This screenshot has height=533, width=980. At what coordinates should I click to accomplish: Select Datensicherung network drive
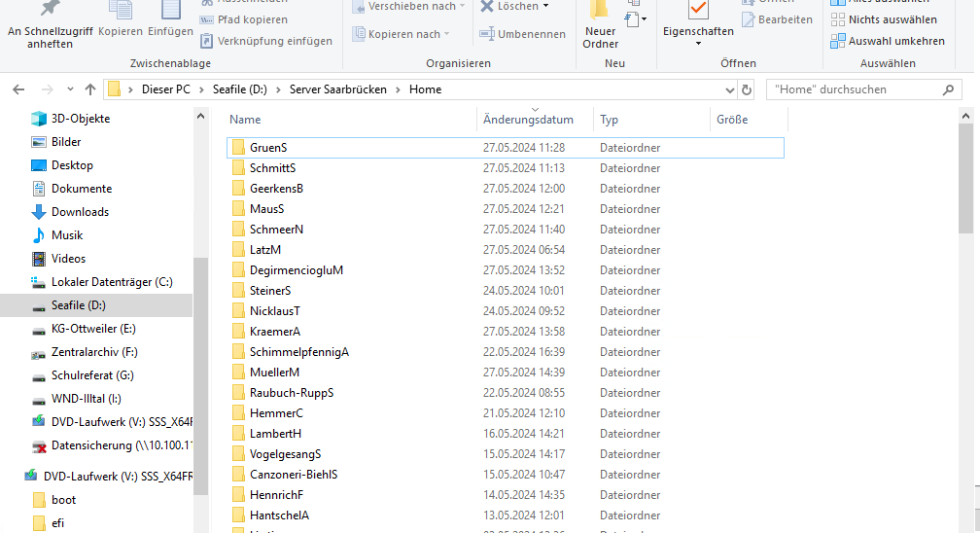pos(113,445)
